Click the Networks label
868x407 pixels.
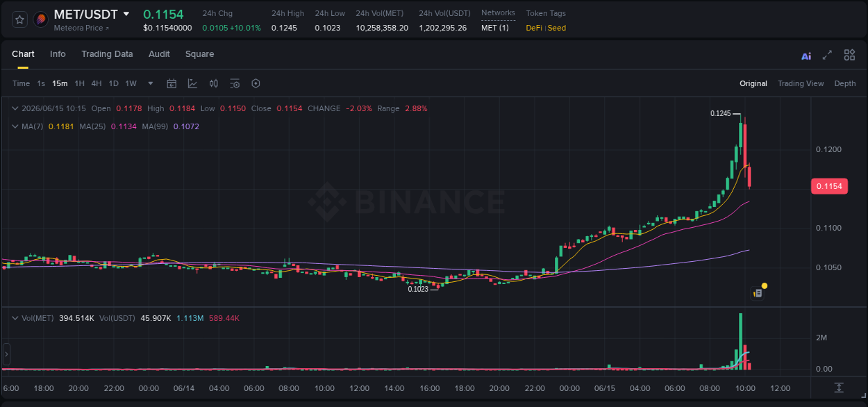[498, 13]
